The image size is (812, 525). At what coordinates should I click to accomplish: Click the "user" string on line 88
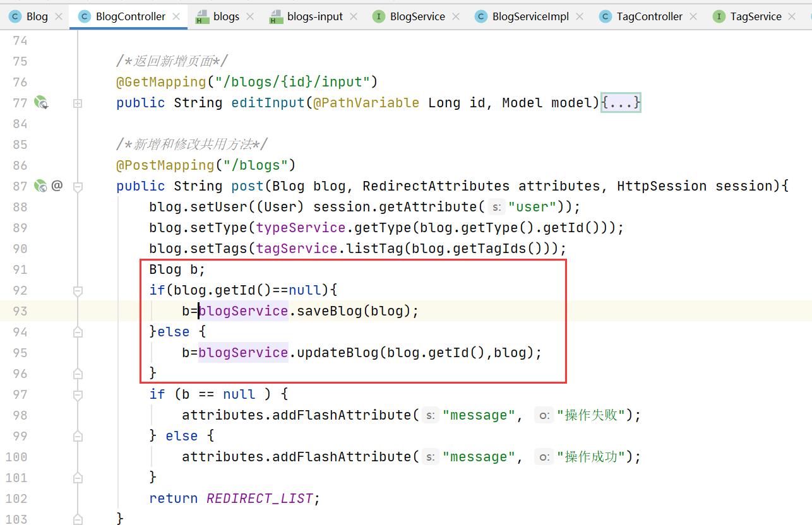(531, 206)
